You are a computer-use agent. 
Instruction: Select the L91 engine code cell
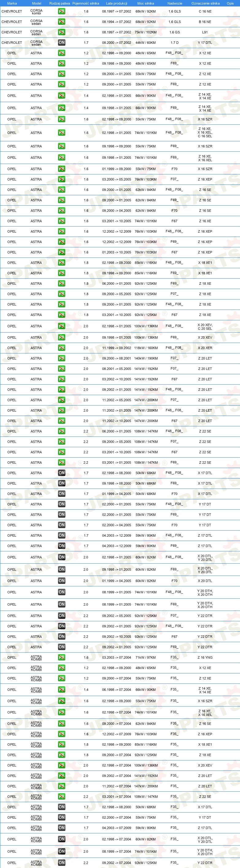[x=205, y=32]
